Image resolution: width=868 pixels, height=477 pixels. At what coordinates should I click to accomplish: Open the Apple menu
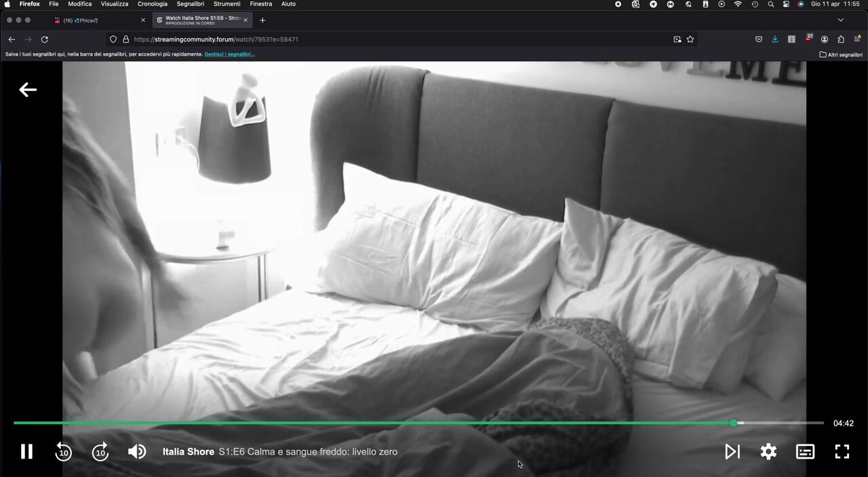(7, 4)
